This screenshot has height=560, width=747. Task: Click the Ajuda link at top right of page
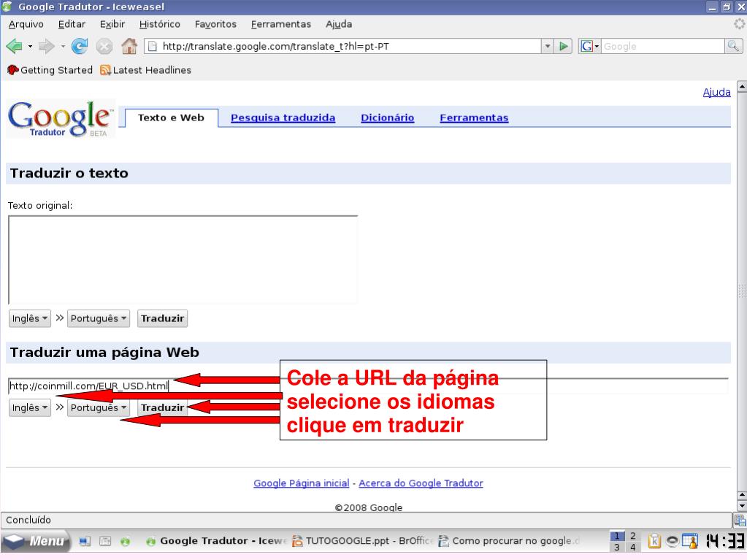[x=716, y=92]
